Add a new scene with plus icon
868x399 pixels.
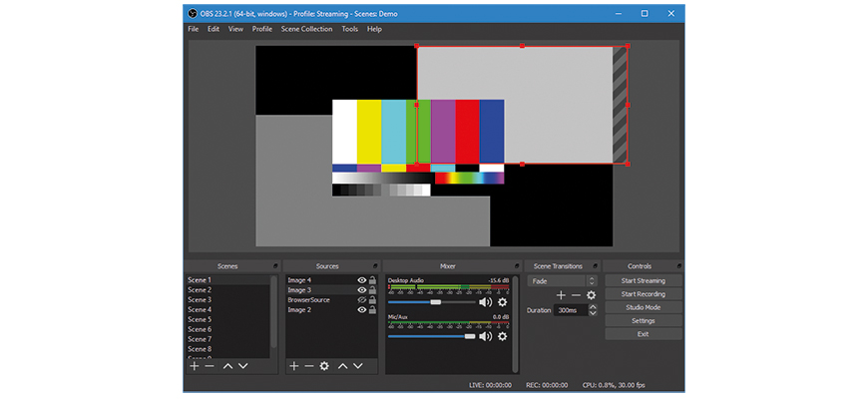195,366
